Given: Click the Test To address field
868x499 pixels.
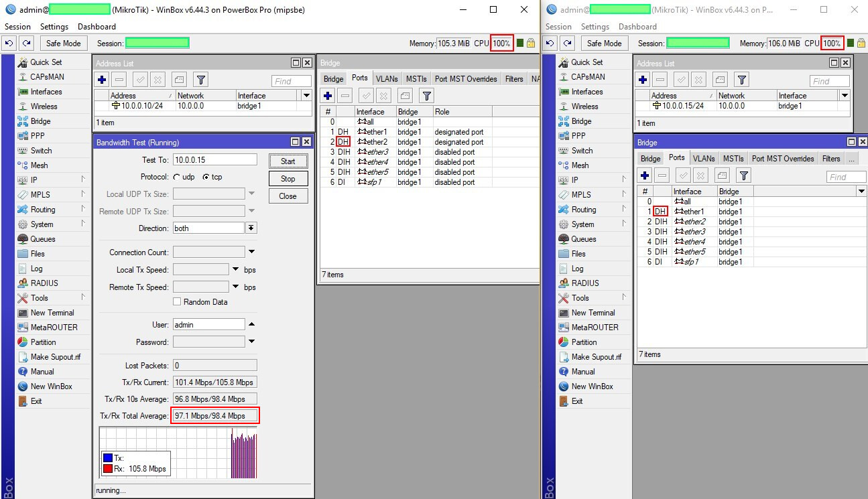Looking at the screenshot, I should click(x=214, y=160).
